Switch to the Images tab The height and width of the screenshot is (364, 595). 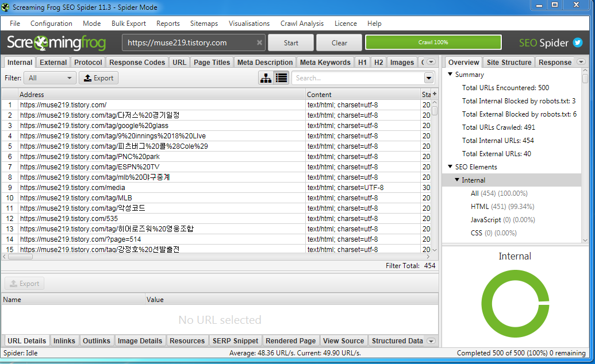pyautogui.click(x=402, y=62)
